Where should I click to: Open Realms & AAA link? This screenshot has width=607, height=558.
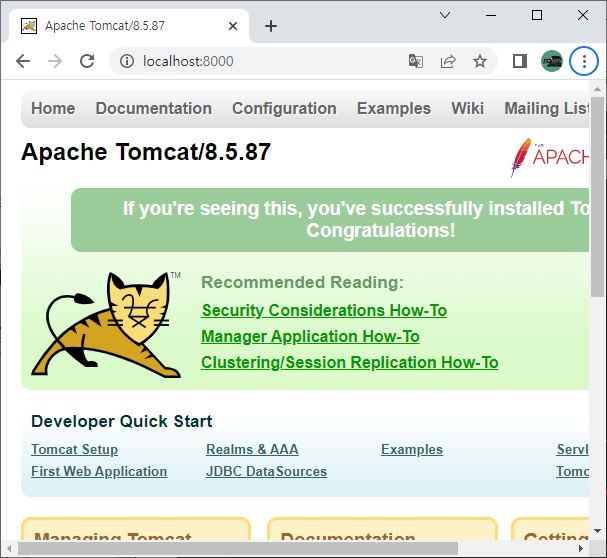252,450
